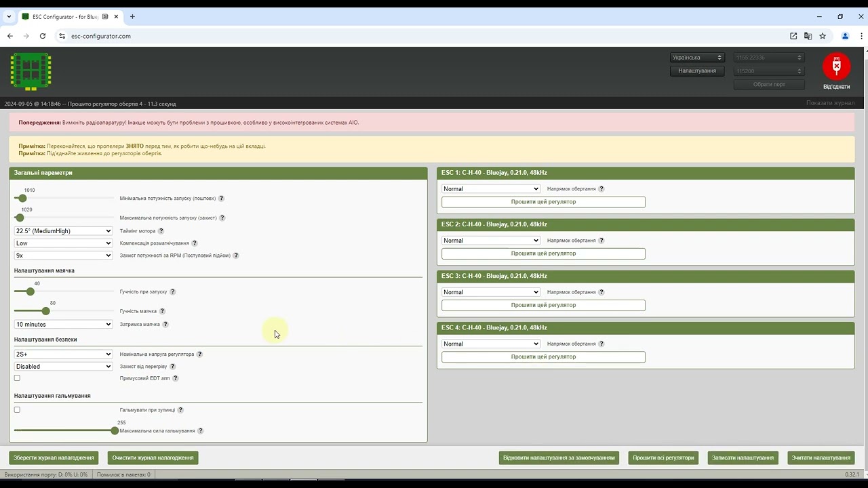Open motor timing dropdown 22.5° MediumHigh
868x488 pixels.
(63, 231)
